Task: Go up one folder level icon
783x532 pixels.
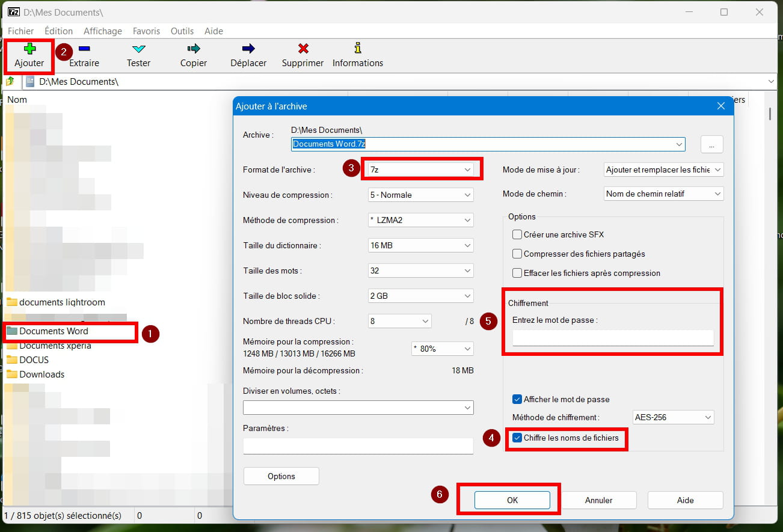Action: 10,81
